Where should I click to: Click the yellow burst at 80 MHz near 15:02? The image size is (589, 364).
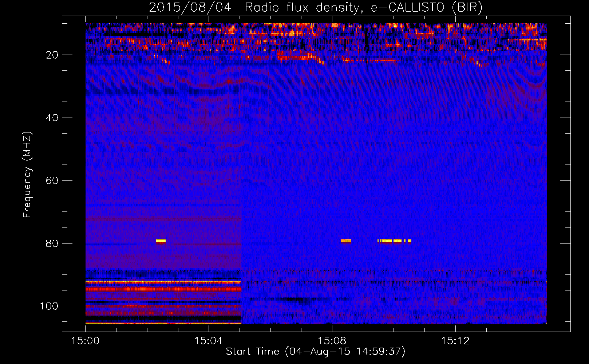point(161,241)
